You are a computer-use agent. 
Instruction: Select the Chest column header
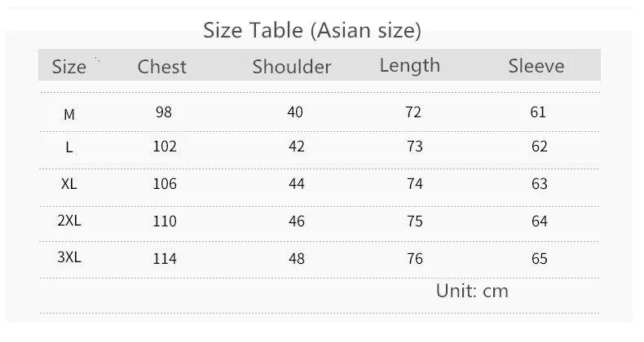coord(162,67)
